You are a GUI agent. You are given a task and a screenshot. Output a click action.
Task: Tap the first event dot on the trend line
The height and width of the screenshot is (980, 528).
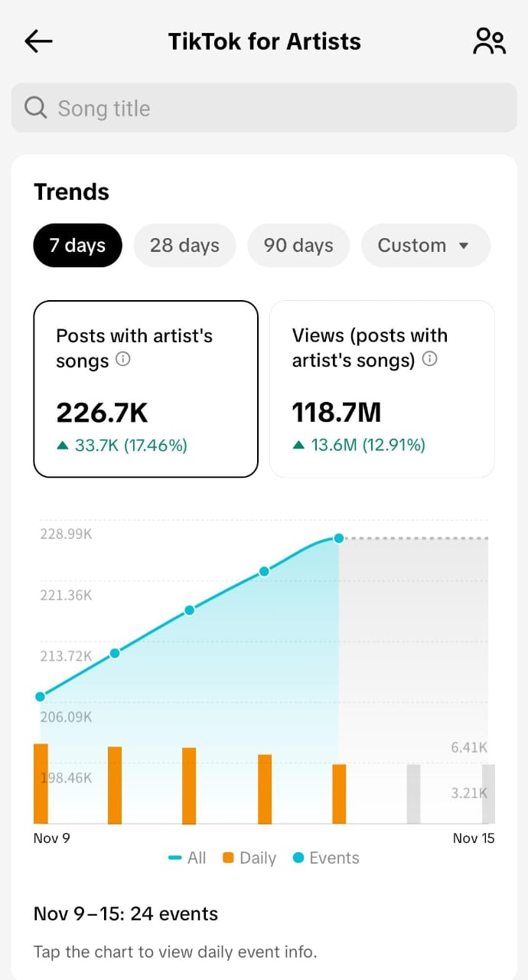click(x=40, y=697)
